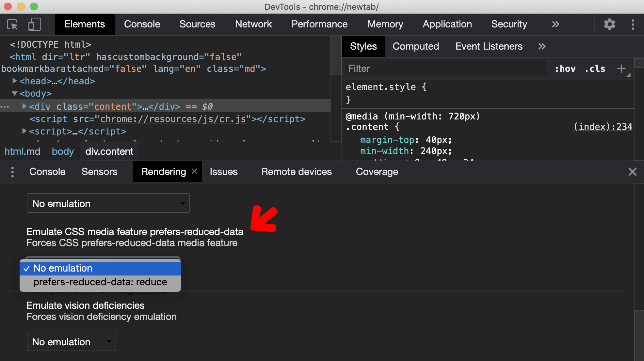This screenshot has width=644, height=361.
Task: Click the inspect element cursor icon
Action: pos(12,24)
